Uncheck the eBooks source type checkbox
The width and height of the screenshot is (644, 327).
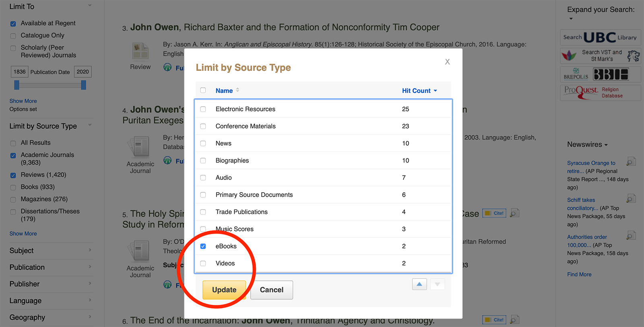coord(203,246)
